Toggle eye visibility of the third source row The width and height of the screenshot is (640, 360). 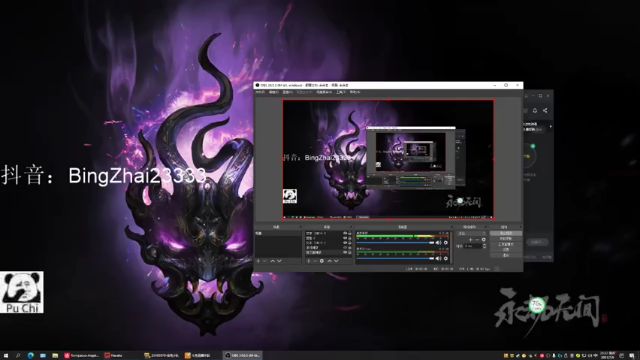coord(345,243)
